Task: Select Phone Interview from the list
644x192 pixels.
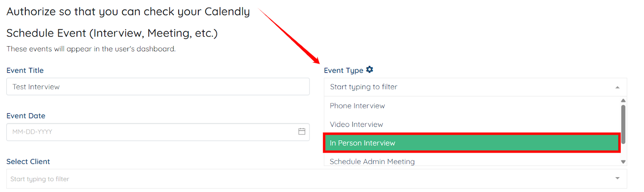Action: coord(357,106)
